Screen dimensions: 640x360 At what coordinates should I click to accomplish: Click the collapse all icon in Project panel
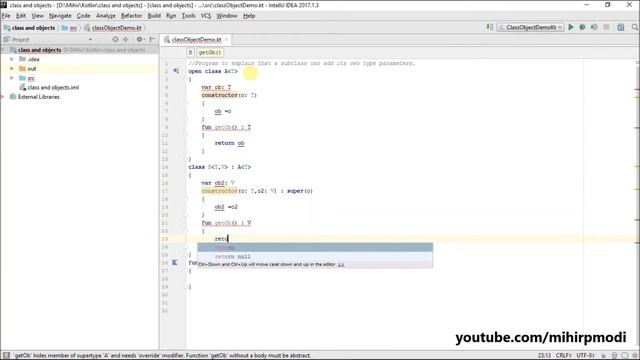126,40
